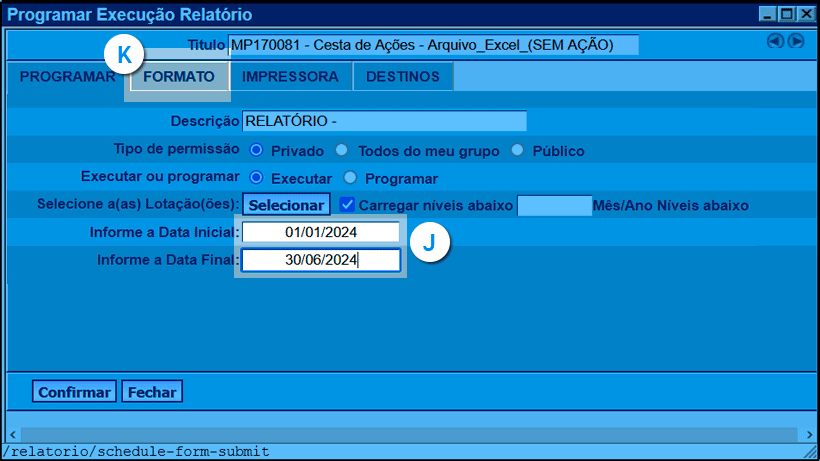Click the horizontal scrollbar track
The image size is (820, 461).
(410, 434)
